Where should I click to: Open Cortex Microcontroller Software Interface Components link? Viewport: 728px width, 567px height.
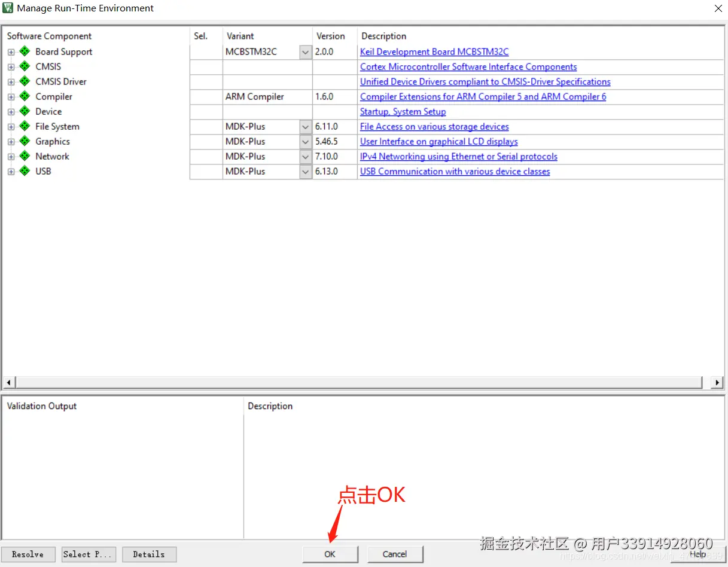(468, 67)
